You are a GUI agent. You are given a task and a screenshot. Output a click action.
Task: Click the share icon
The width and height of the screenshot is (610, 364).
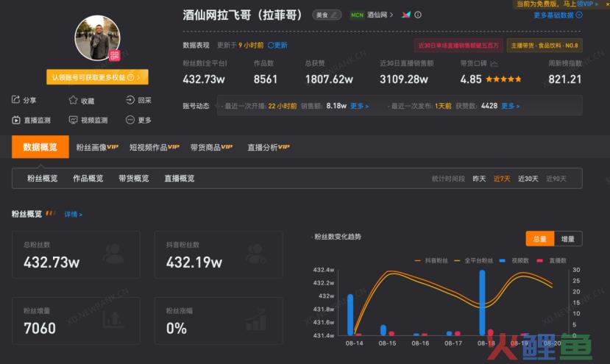point(15,100)
